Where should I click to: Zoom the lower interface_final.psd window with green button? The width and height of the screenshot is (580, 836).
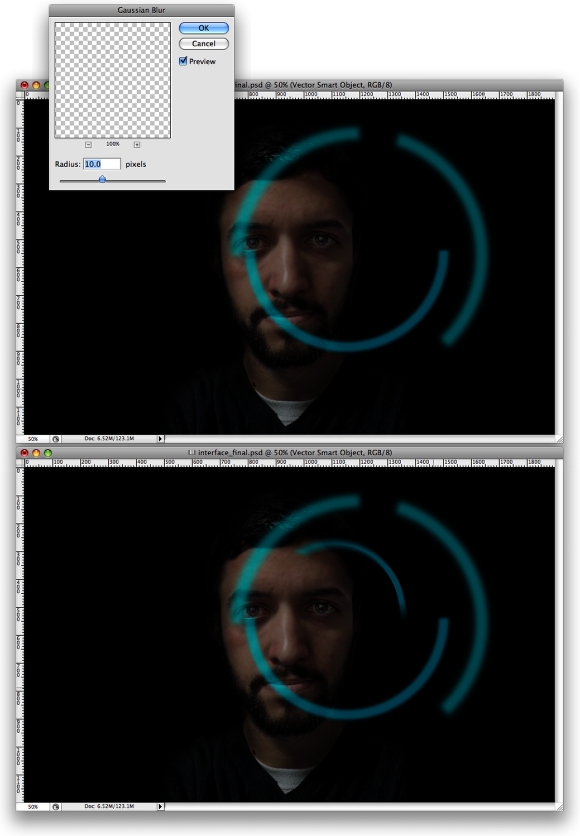pyautogui.click(x=47, y=453)
